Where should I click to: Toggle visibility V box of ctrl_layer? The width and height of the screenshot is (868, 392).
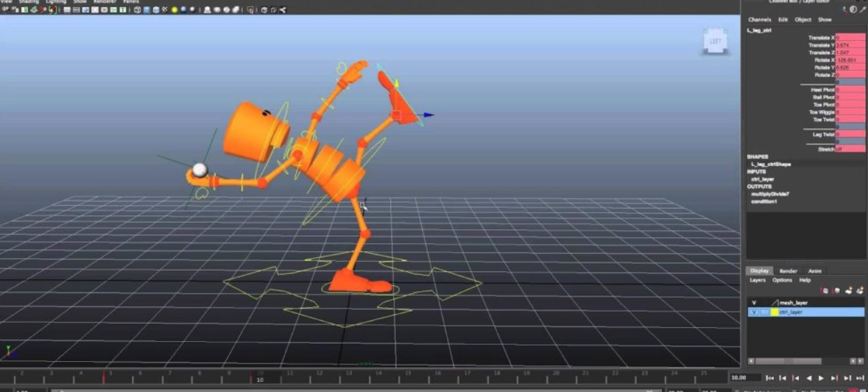(753, 312)
